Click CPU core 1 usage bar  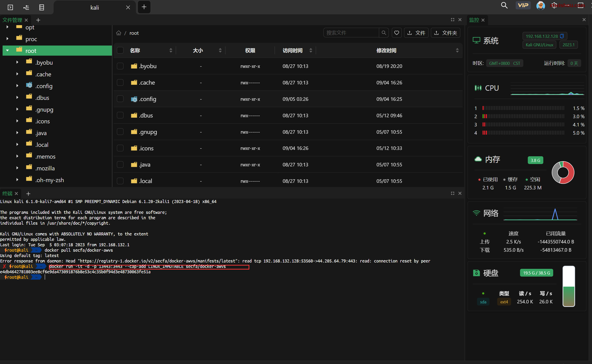pyautogui.click(x=523, y=108)
